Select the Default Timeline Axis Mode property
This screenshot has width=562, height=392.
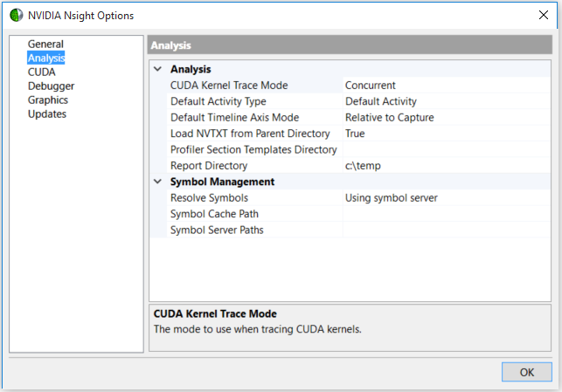[x=255, y=117]
